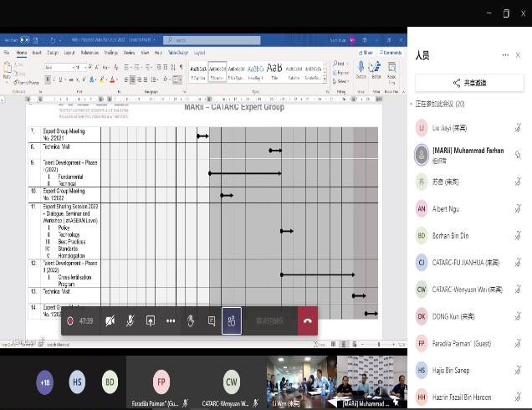Open the Table Design tab in Word
Image resolution: width=532 pixels, height=410 pixels.
point(177,52)
